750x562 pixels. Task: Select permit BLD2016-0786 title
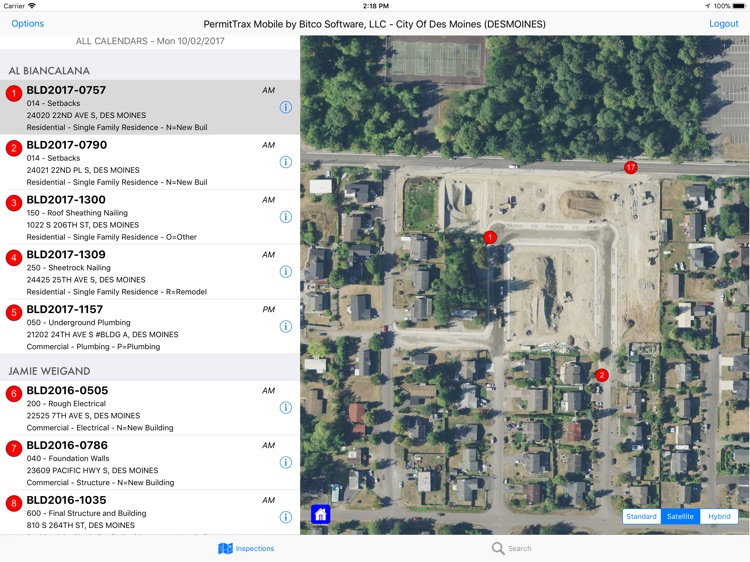click(67, 445)
